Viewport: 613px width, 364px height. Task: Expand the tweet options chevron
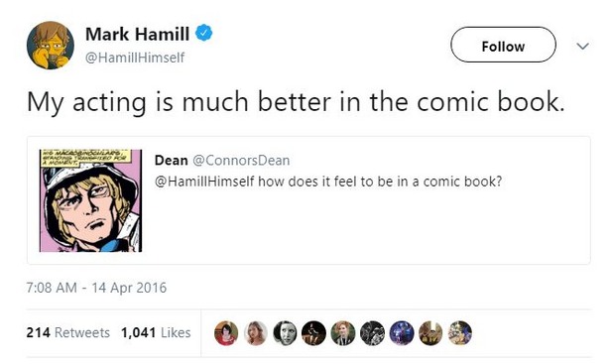click(582, 47)
